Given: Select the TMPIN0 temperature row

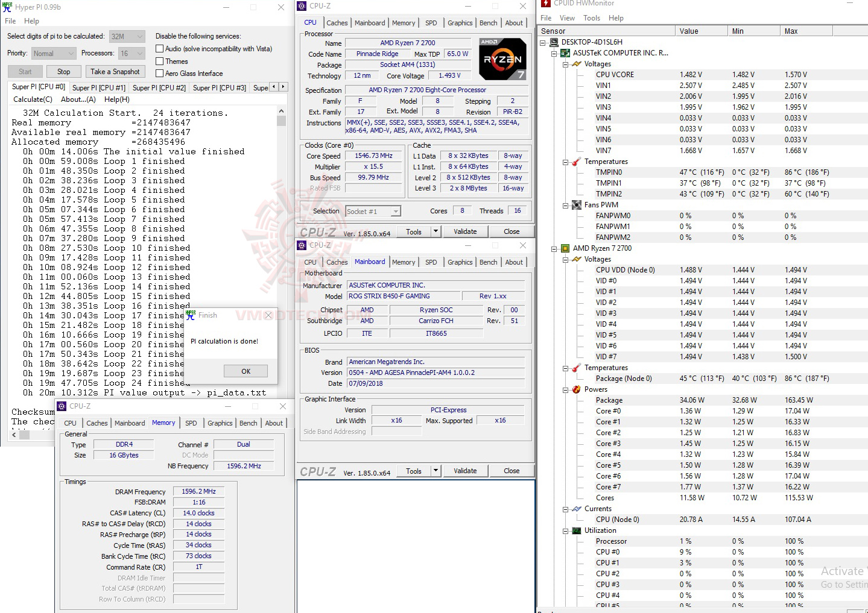Looking at the screenshot, I should tap(703, 172).
